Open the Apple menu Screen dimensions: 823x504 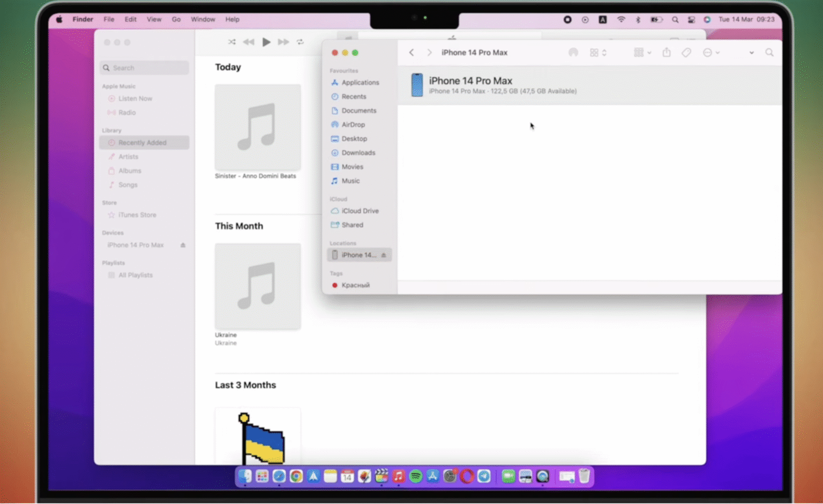pos(59,19)
